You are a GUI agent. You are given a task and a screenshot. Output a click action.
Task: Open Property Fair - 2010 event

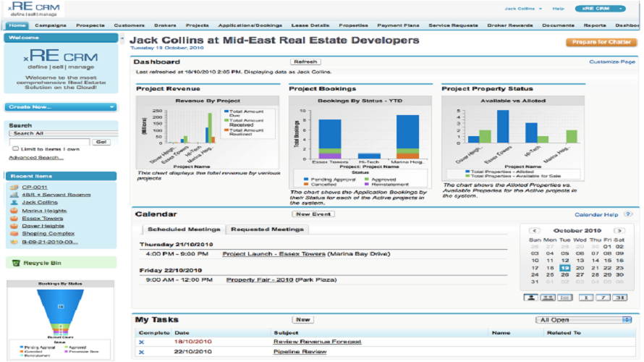tap(260, 279)
